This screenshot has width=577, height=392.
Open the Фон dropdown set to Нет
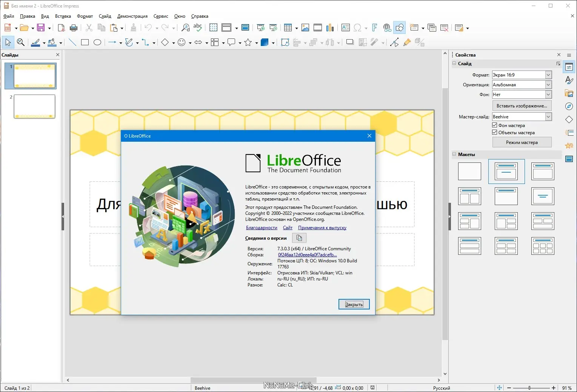tap(522, 95)
